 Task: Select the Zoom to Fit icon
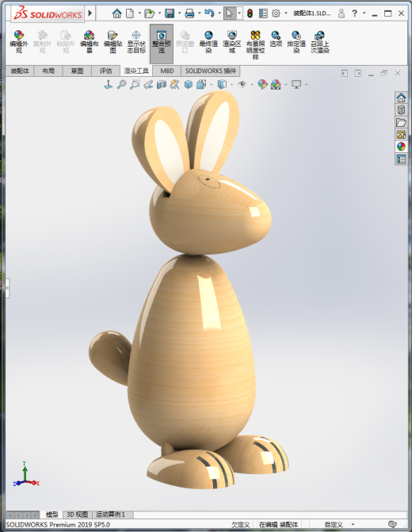click(121, 84)
